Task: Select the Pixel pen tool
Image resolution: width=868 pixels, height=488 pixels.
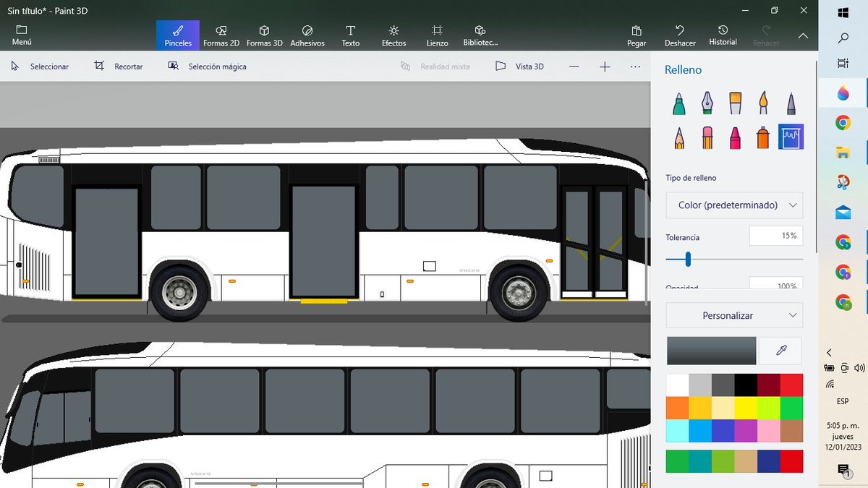Action: (x=791, y=103)
